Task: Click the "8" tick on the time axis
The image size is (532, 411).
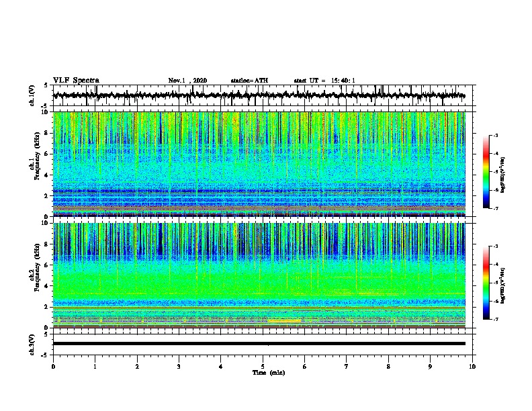Action: [388, 367]
